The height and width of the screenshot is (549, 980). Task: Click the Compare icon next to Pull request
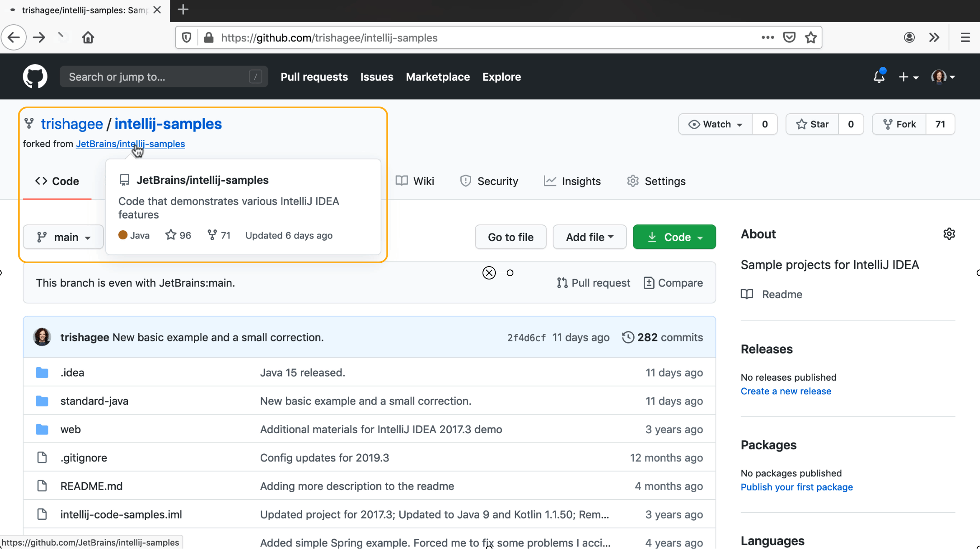pos(649,282)
